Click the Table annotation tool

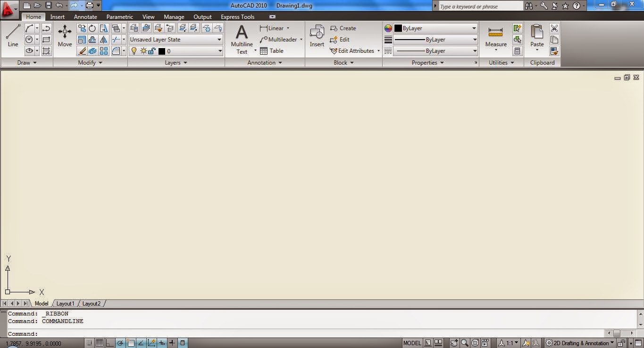tap(272, 51)
